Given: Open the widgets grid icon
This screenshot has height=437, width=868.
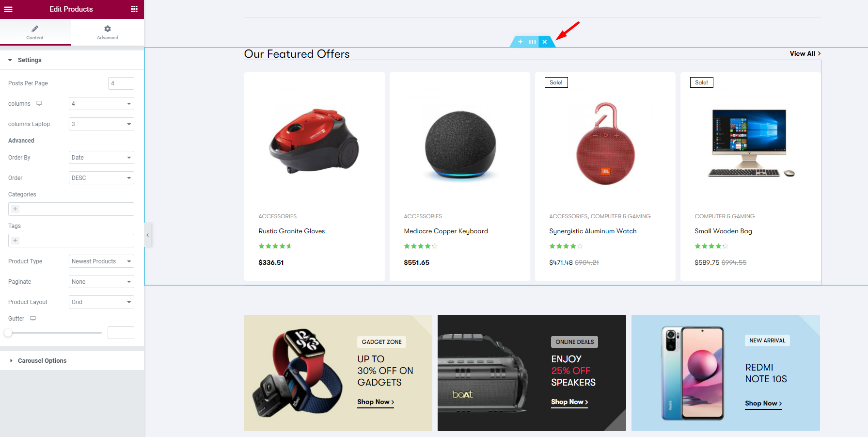Looking at the screenshot, I should coord(134,9).
